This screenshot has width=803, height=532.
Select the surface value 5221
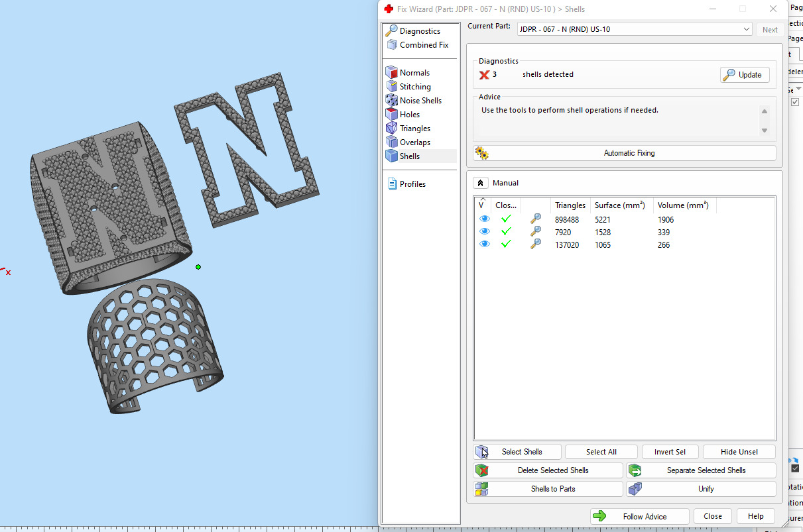coord(603,219)
